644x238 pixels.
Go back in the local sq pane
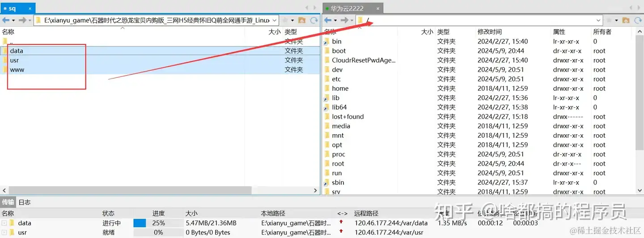6,20
